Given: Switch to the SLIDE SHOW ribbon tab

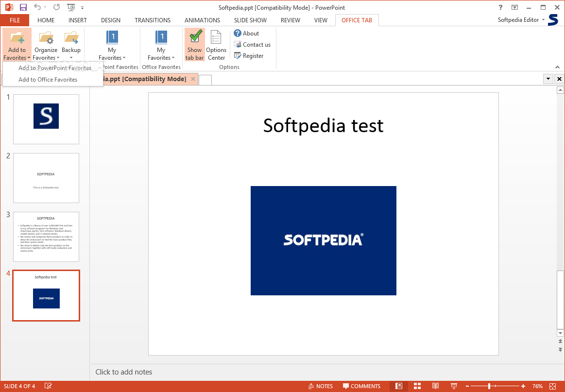Looking at the screenshot, I should tap(250, 20).
